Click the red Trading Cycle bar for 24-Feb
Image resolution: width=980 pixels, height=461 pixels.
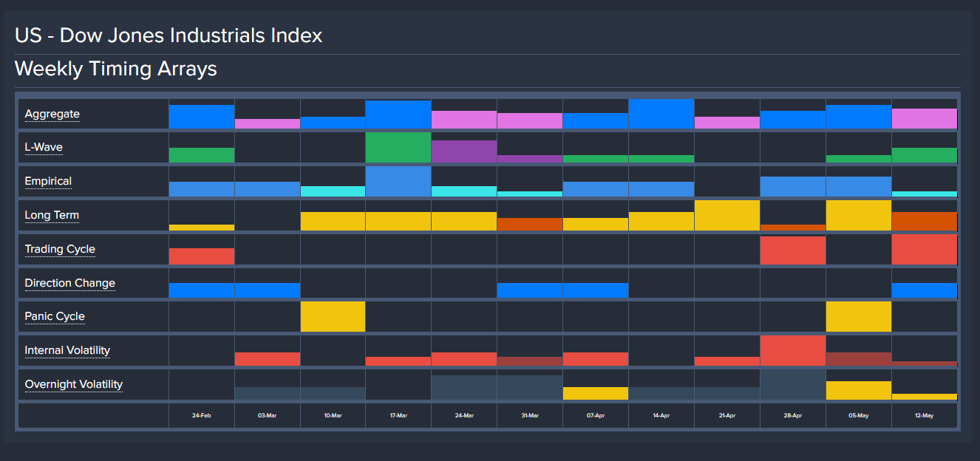point(202,256)
